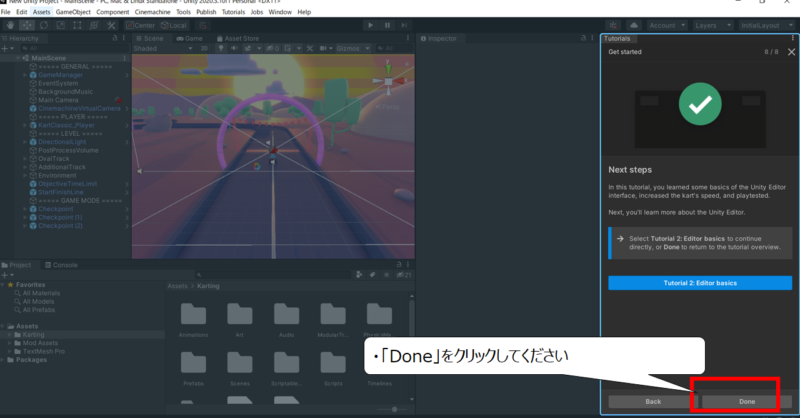Screen dimensions: 800x418
Task: Expand the KartClassic_Player object
Action: pos(24,125)
